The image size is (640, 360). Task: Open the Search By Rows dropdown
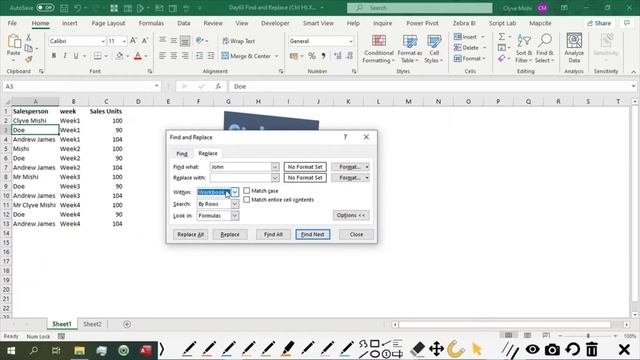pyautogui.click(x=235, y=204)
